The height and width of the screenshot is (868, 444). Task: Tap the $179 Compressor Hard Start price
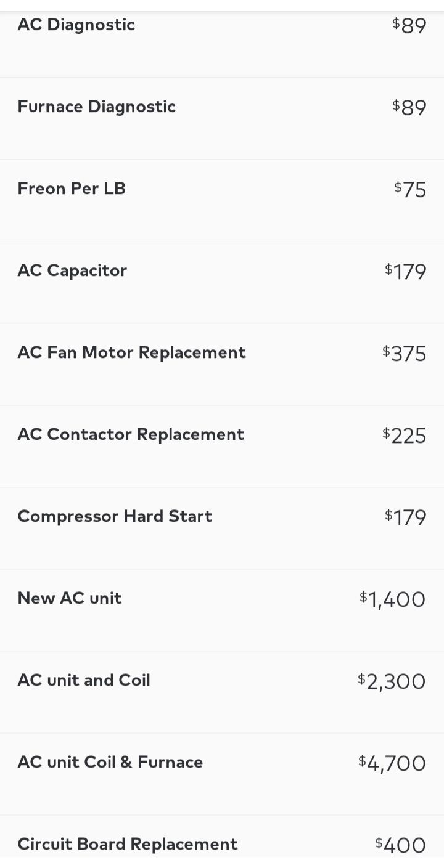point(406,517)
